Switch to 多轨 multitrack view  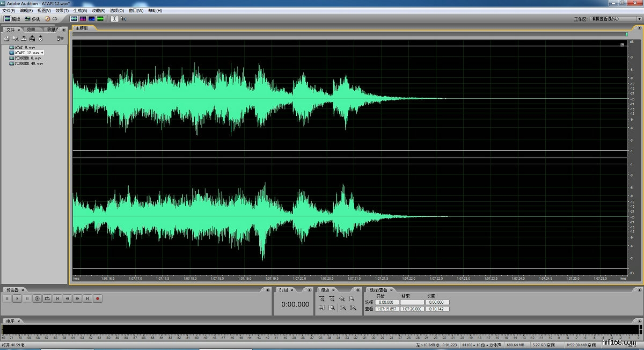pos(32,19)
